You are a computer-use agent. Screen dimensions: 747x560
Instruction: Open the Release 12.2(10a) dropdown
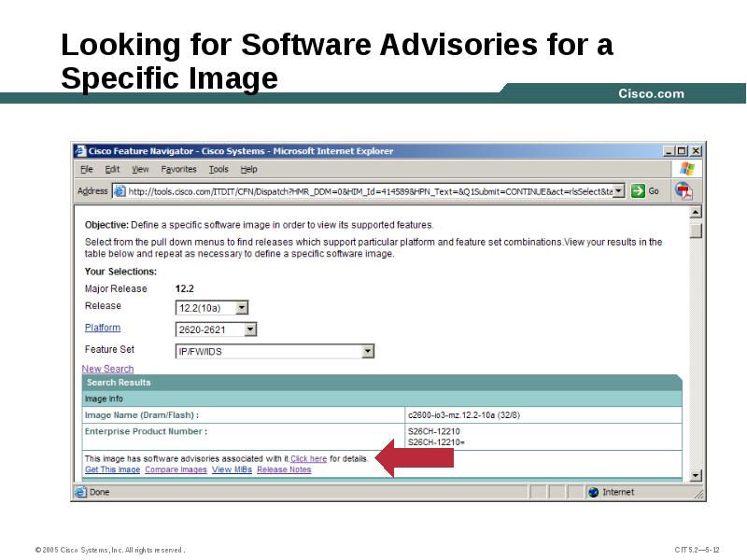click(x=242, y=308)
